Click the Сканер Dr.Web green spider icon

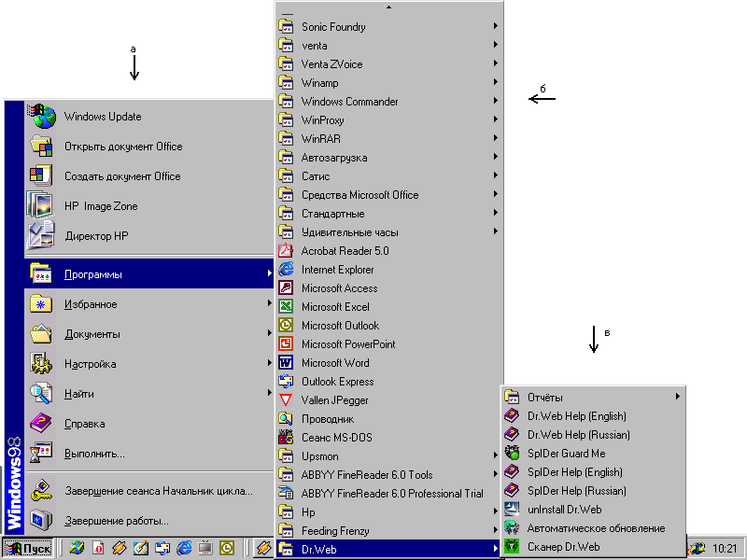click(x=512, y=546)
